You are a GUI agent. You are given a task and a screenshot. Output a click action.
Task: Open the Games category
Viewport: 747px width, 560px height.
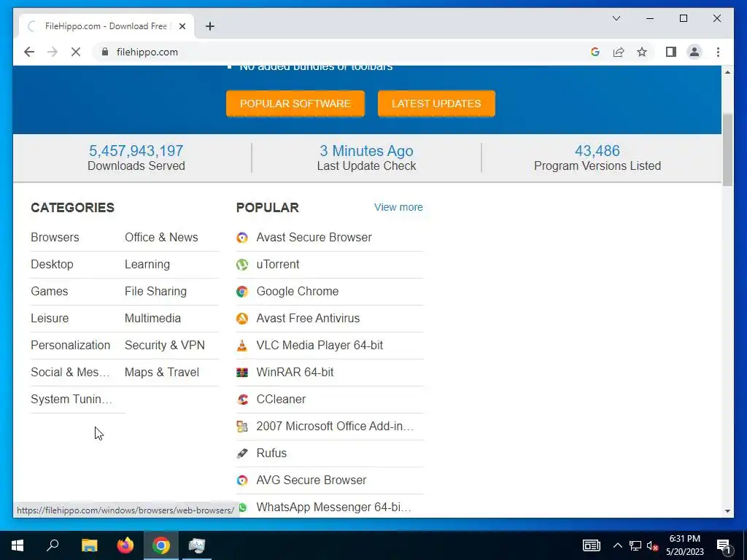50,291
